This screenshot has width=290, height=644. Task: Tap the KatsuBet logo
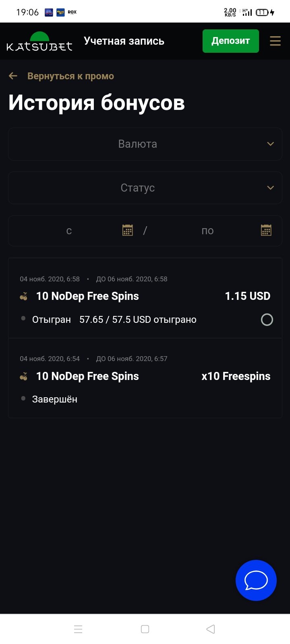pyautogui.click(x=39, y=42)
